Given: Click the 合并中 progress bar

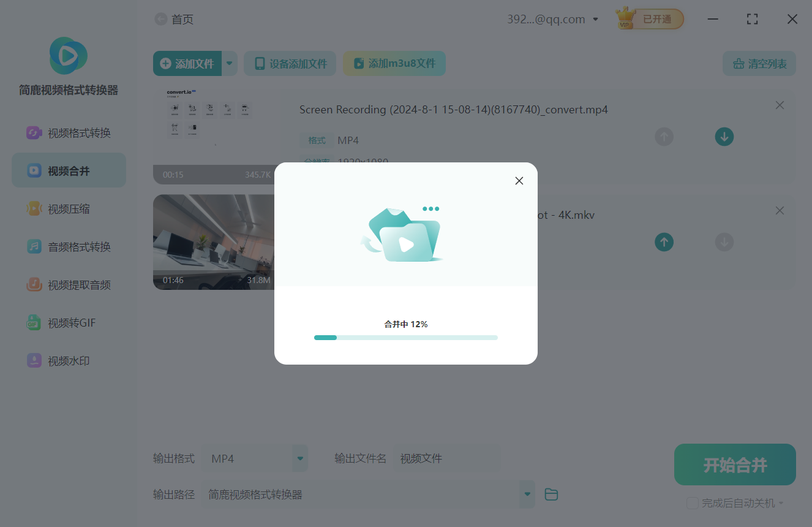Looking at the screenshot, I should pos(405,338).
